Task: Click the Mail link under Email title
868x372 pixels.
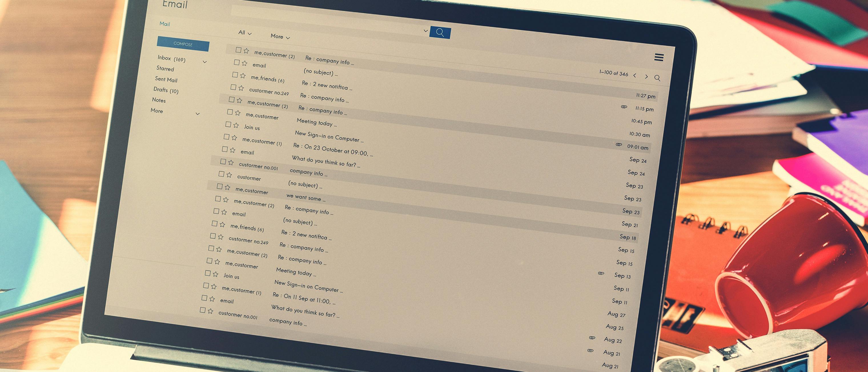Action: (164, 24)
